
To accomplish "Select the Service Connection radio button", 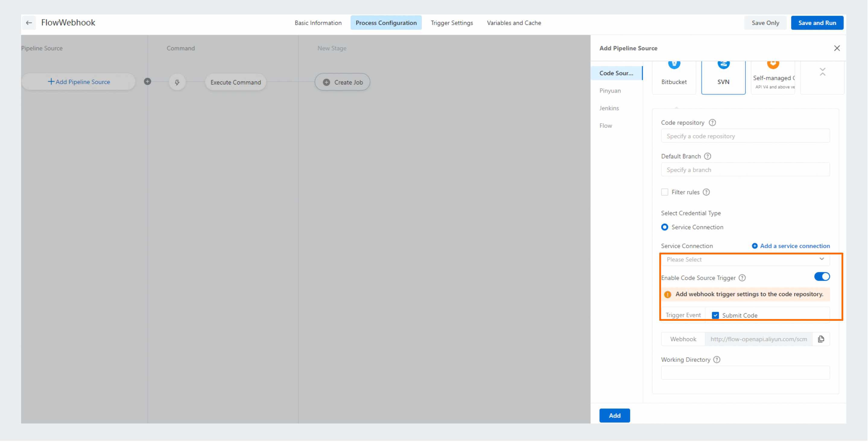I will click(x=664, y=227).
